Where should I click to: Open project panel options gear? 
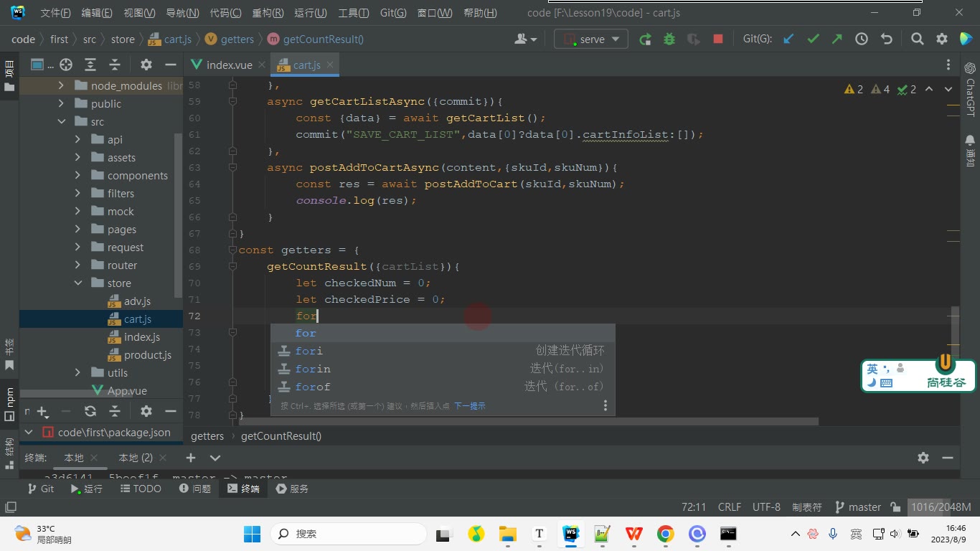146,65
